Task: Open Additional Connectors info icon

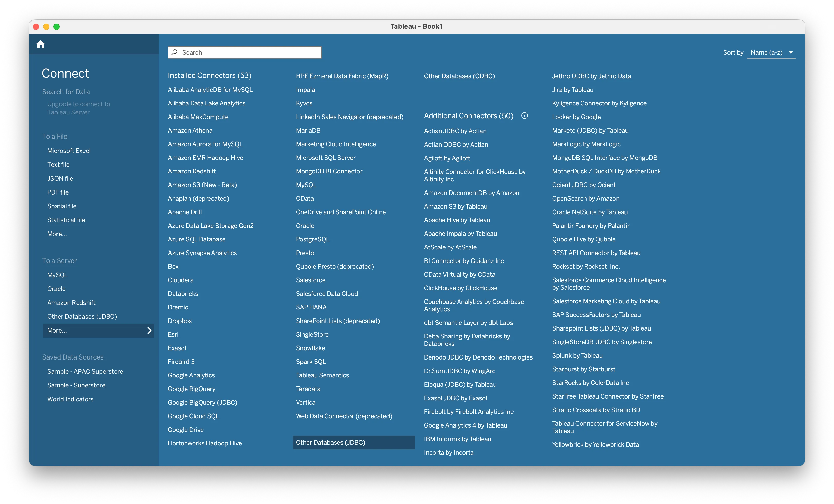Action: 524,116
